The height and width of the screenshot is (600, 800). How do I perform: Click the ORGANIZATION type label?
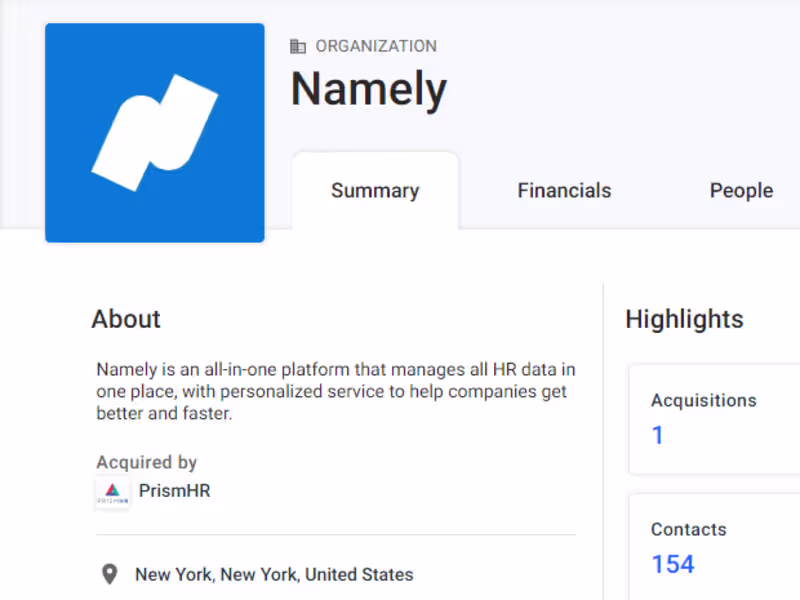point(376,46)
